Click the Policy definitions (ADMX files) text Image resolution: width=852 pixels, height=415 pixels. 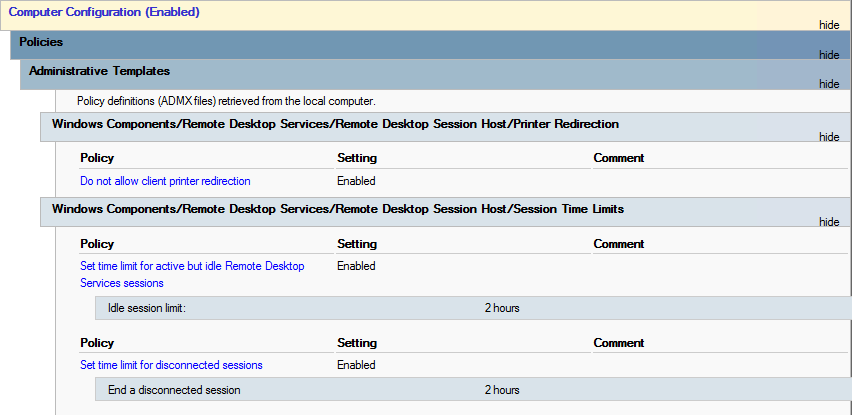pos(225,101)
